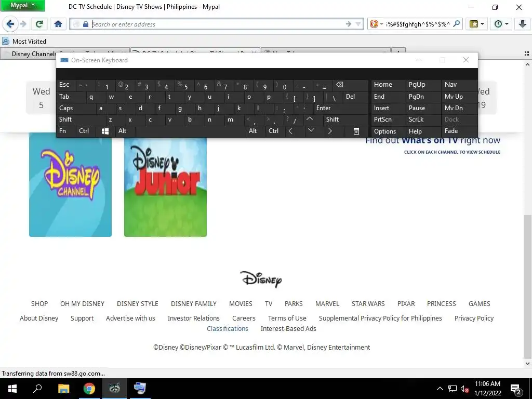The height and width of the screenshot is (399, 532).
Task: Toggle the right Alt key on the On-Screen Keyboard
Action: coord(255,131)
